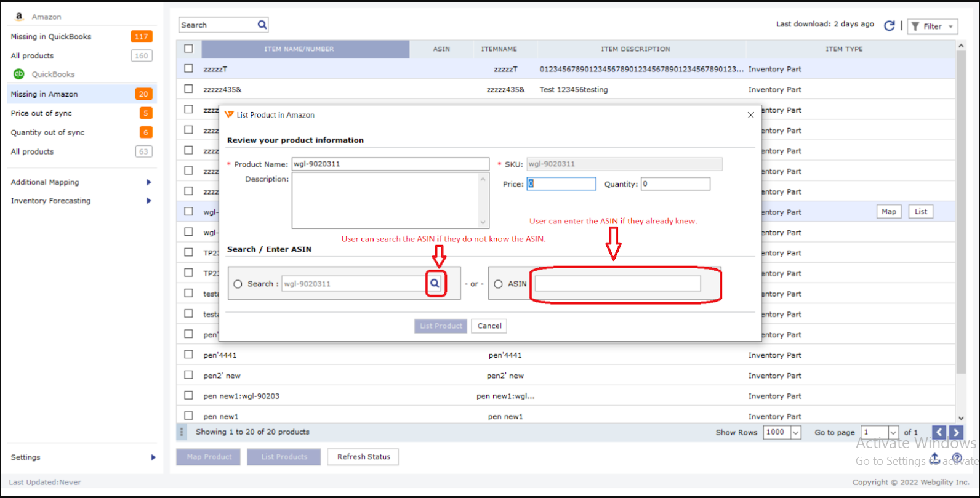The width and height of the screenshot is (980, 498).
Task: Click the top search box magnifier icon
Action: (x=262, y=25)
